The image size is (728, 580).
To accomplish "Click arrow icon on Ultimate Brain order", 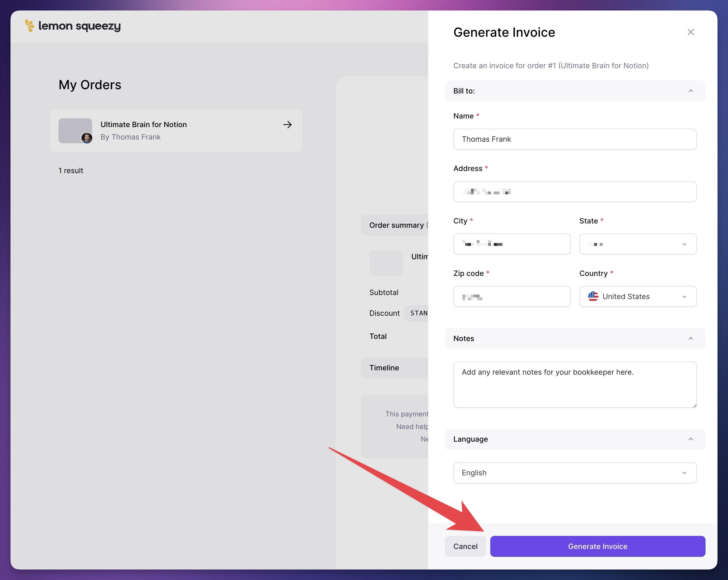I will (287, 124).
